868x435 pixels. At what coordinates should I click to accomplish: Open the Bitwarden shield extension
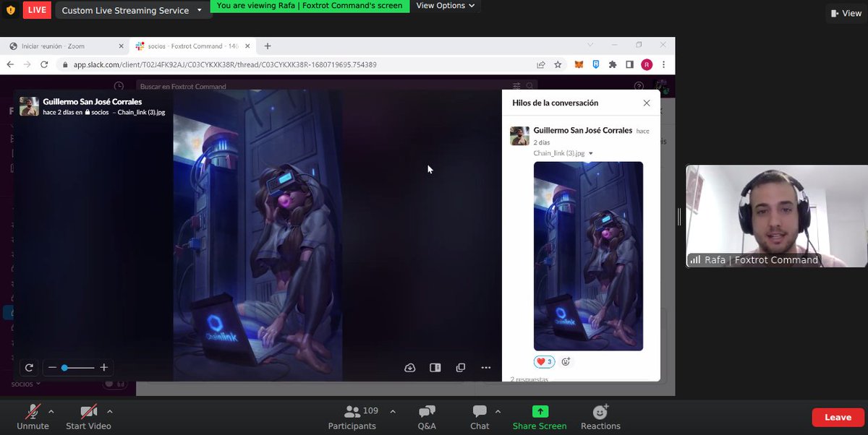pos(596,64)
